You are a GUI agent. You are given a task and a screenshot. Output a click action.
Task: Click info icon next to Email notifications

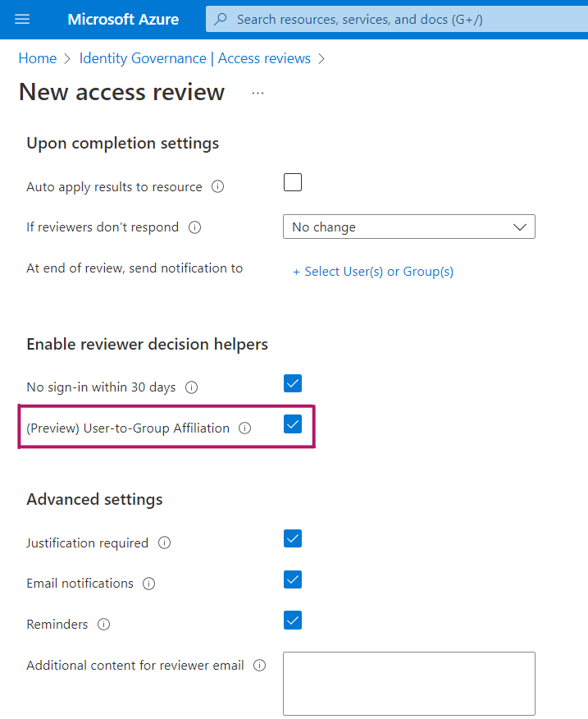click(x=149, y=584)
